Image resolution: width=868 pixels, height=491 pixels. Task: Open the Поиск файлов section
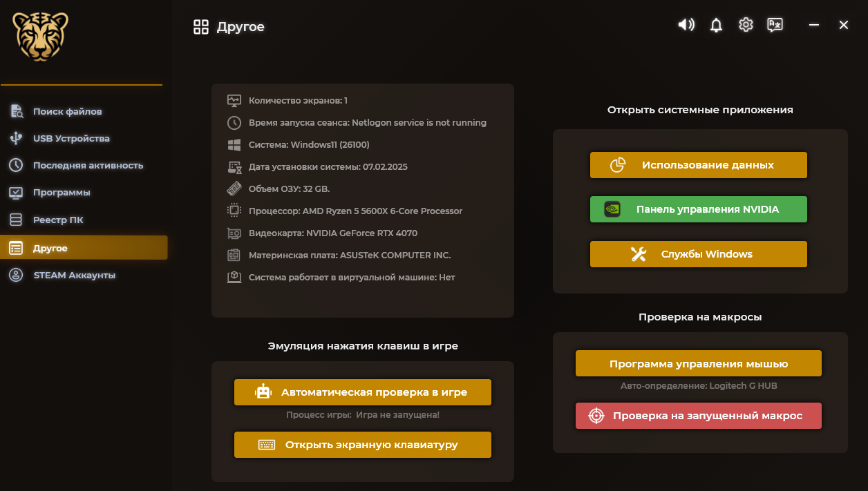coord(67,111)
